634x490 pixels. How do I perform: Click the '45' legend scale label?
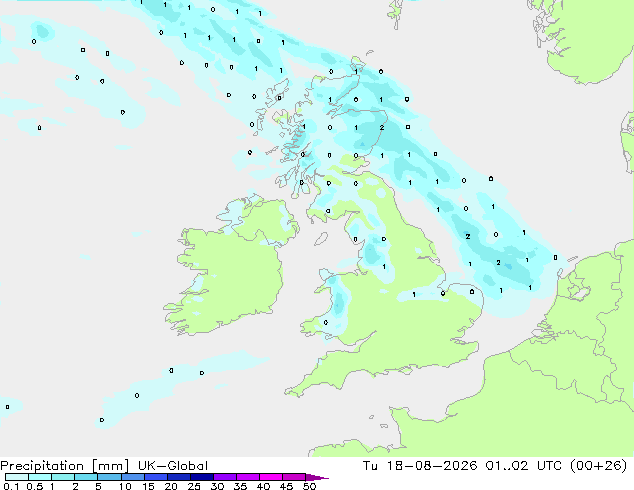(286, 486)
